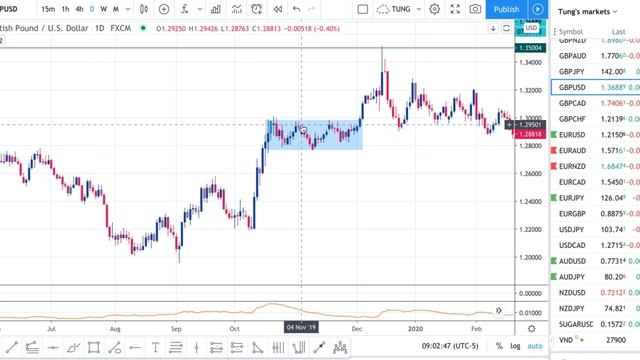Click the down arrow button above price scale
The width and height of the screenshot is (640, 360).
(493, 28)
